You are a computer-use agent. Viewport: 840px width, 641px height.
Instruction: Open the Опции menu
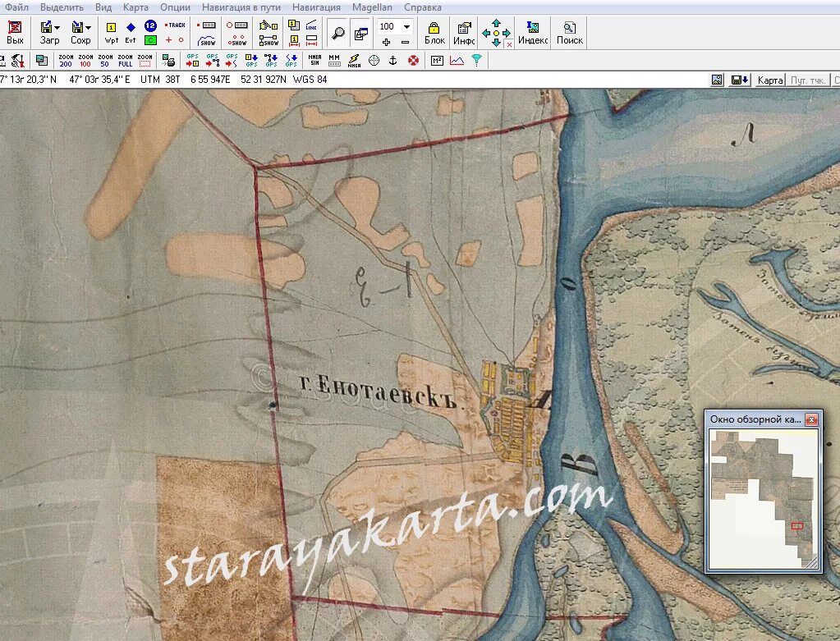pyautogui.click(x=175, y=7)
